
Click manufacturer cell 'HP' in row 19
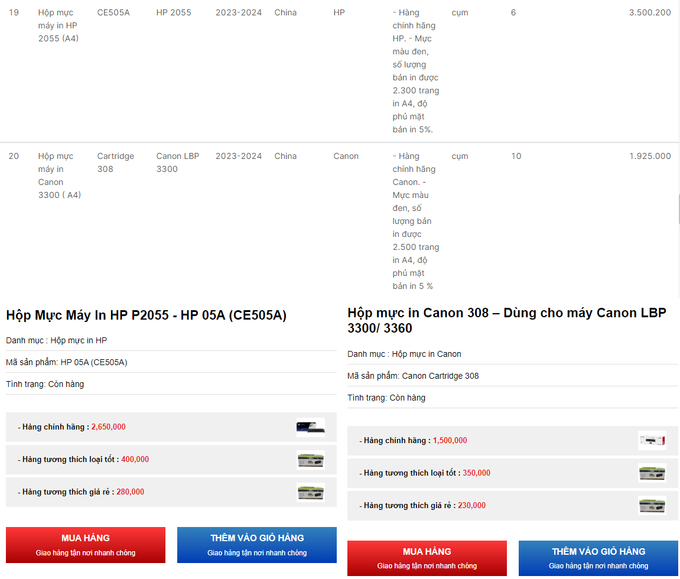(339, 13)
